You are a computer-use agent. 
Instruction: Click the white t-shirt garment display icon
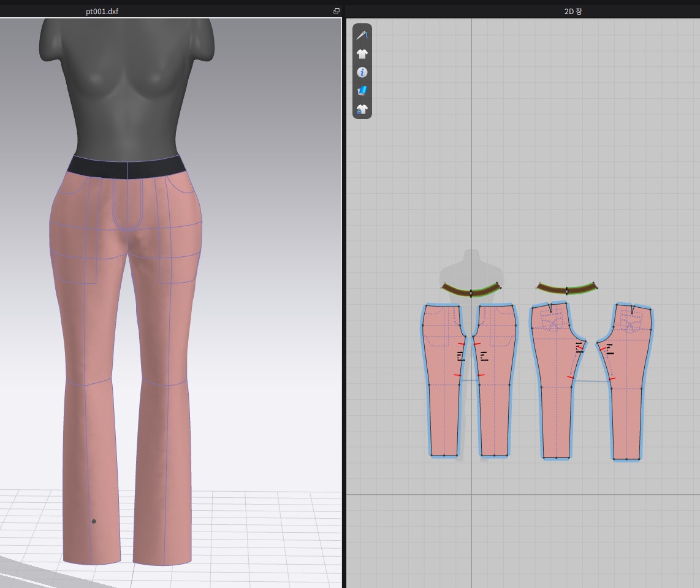point(362,54)
